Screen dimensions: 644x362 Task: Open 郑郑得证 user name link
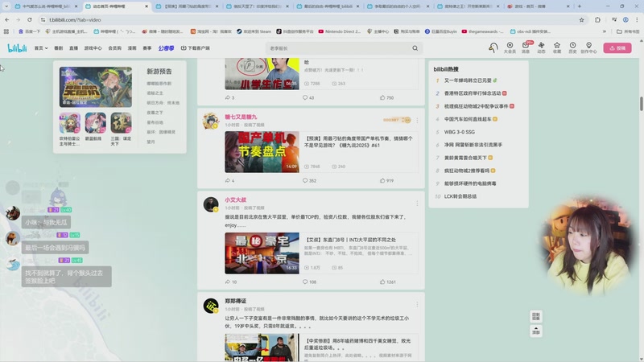coord(235,301)
